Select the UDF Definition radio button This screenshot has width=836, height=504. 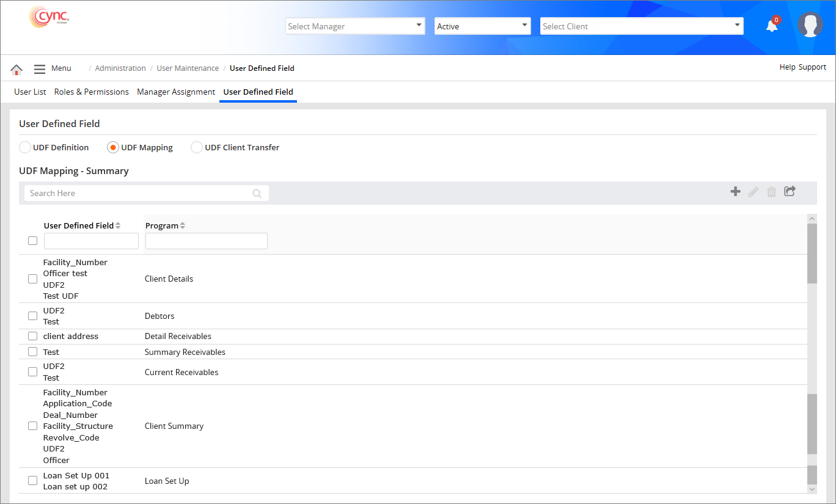(25, 147)
